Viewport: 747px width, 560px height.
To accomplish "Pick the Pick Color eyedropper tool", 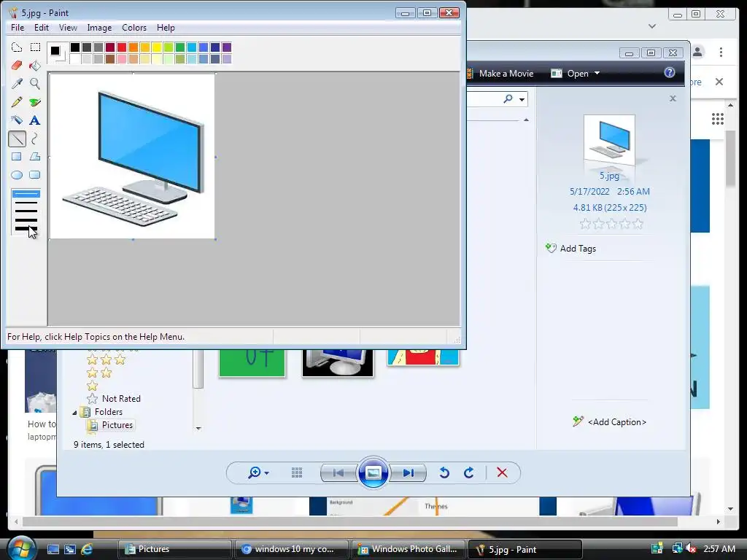I will 17,84.
